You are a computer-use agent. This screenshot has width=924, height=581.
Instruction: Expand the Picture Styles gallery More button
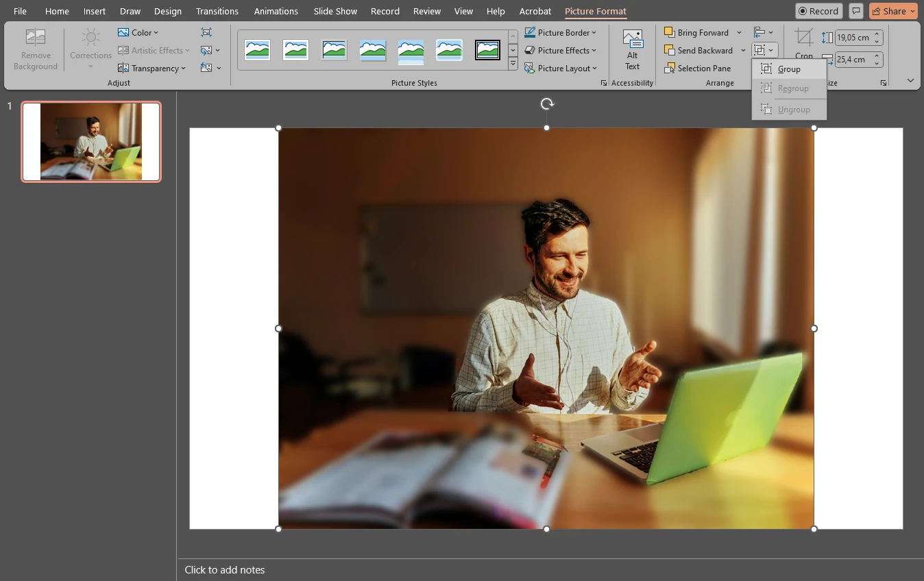click(x=513, y=64)
